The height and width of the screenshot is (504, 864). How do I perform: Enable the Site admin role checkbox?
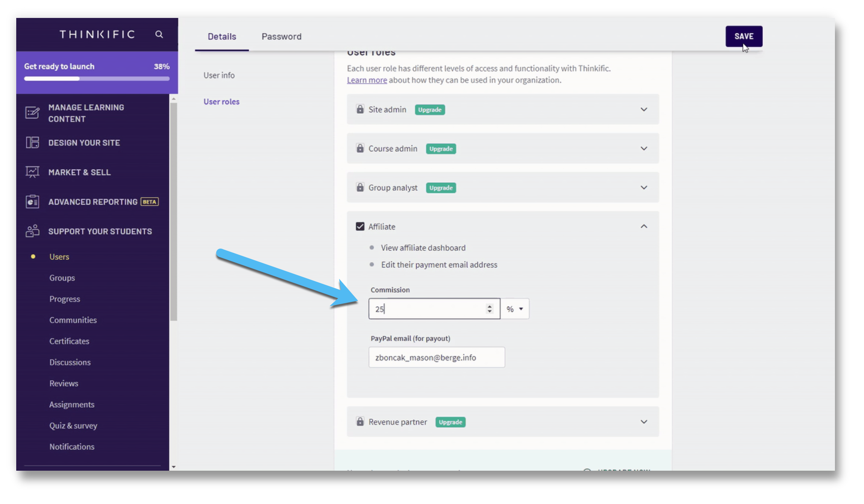coord(360,109)
